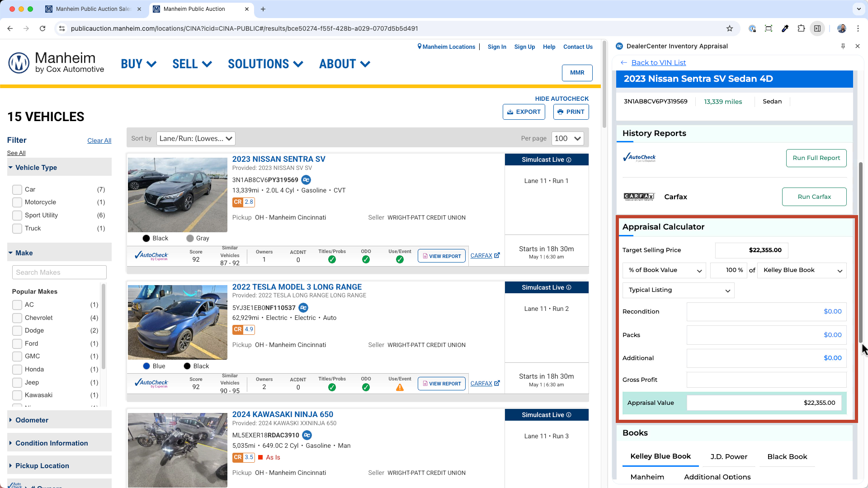Open the % of Book Value dropdown
This screenshot has height=488, width=868.
(664, 270)
